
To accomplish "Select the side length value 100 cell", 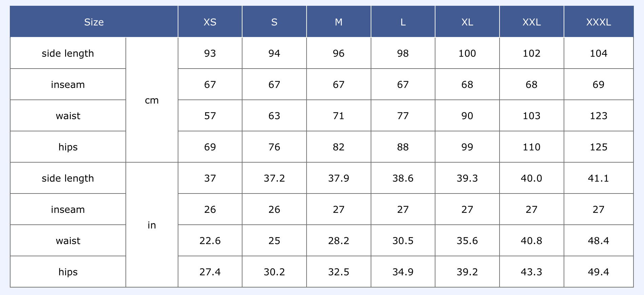I will click(x=467, y=54).
